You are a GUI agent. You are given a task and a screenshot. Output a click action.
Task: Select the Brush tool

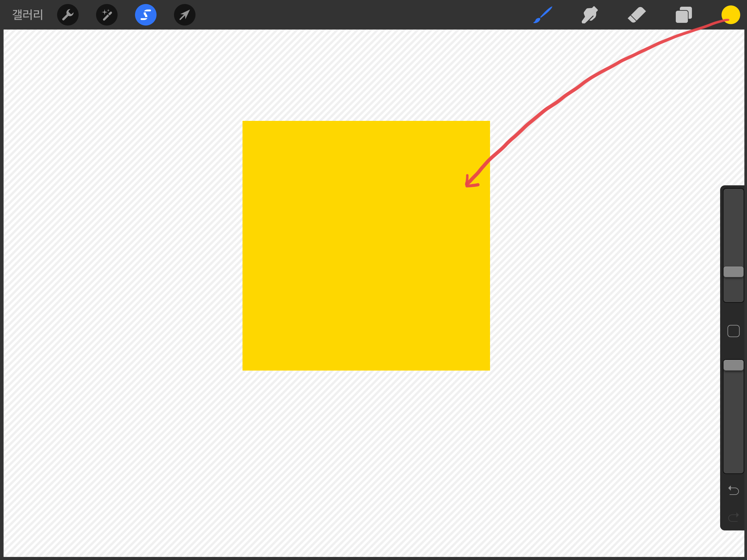[x=543, y=15]
